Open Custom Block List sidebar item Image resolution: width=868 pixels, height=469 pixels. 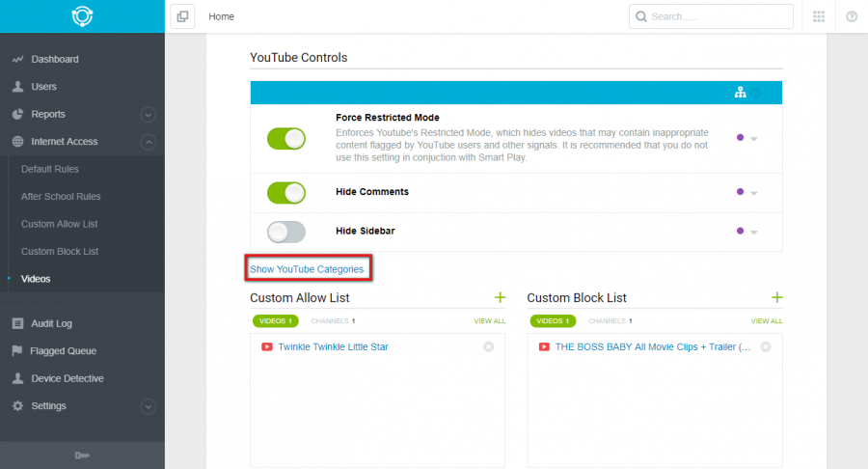point(60,252)
